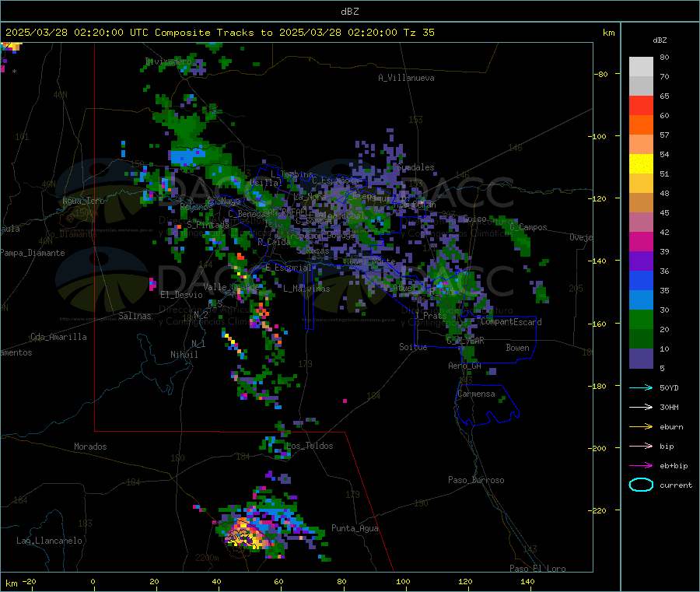Click the Cda_Amarilla place label
This screenshot has height=592, width=700.
coord(59,337)
